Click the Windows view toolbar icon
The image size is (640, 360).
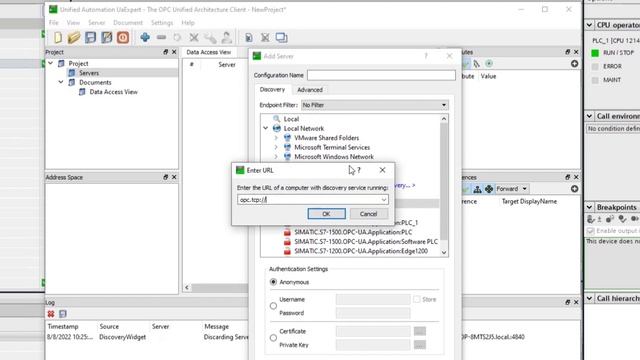tap(282, 38)
